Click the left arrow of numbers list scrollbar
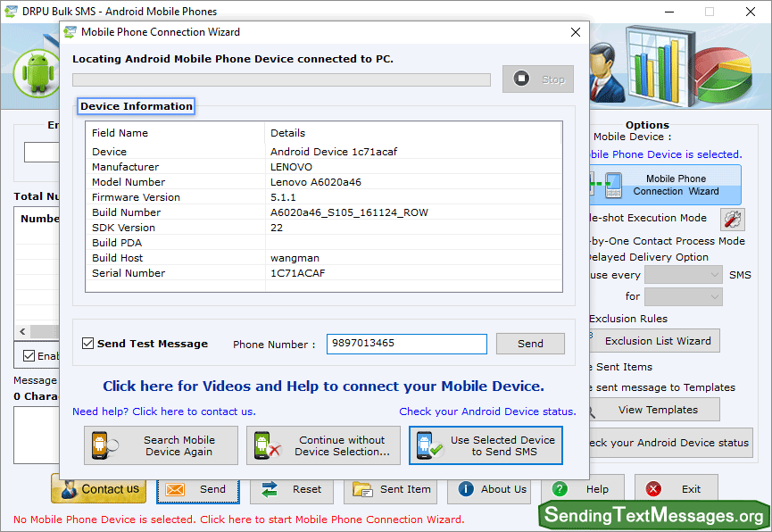The image size is (772, 532). (x=22, y=331)
